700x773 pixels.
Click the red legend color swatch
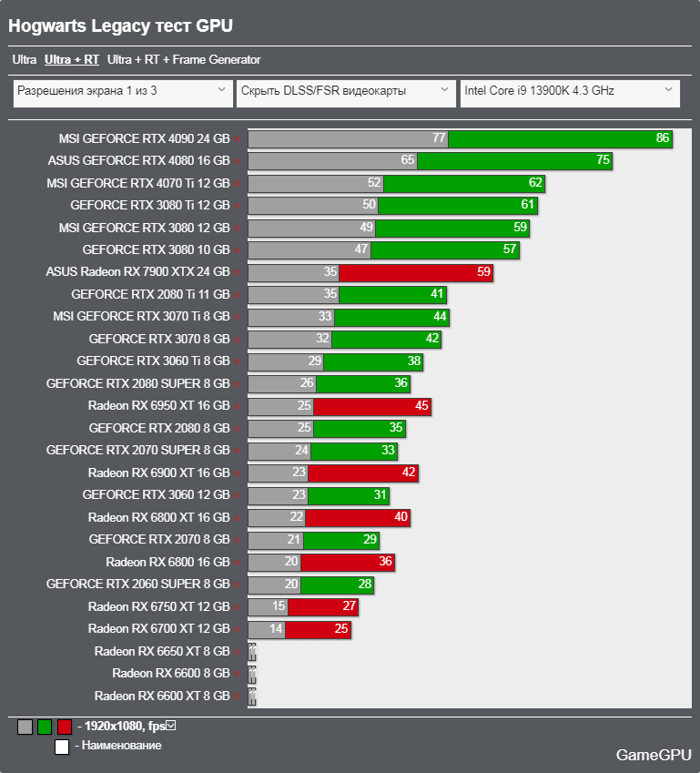(65, 727)
